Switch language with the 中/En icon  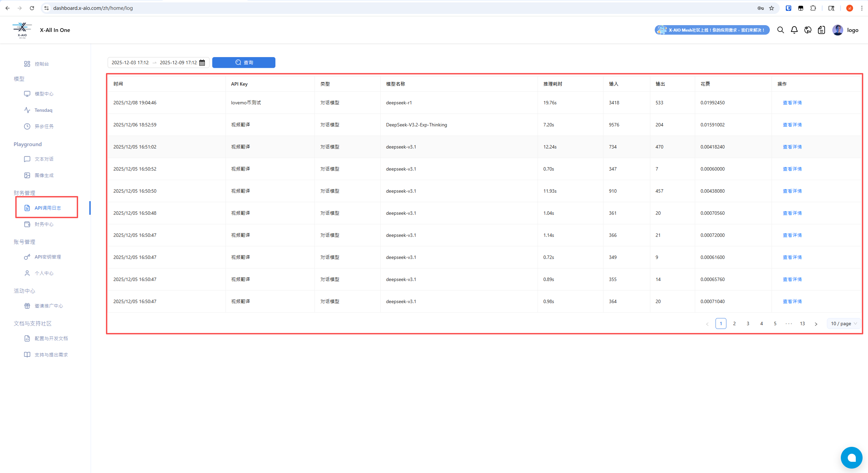point(808,30)
